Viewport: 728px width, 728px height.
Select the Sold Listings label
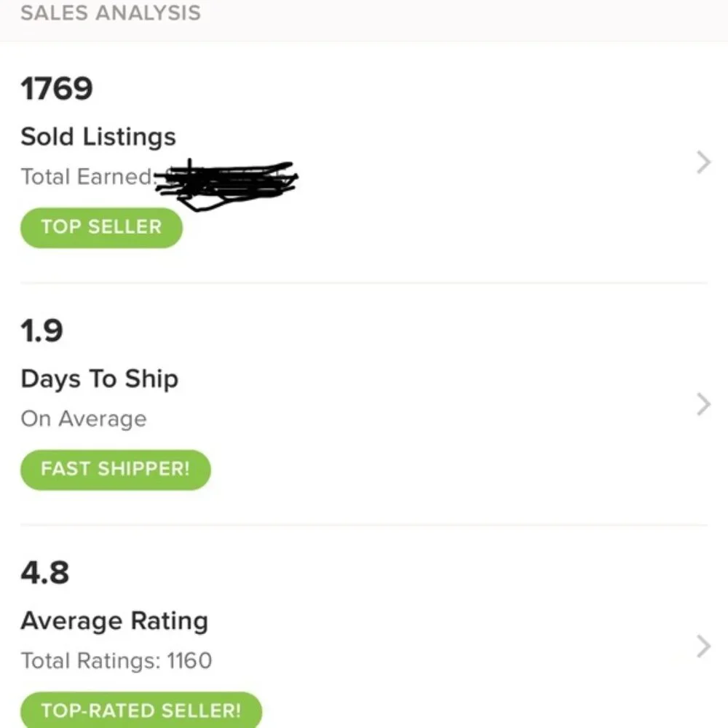tap(98, 137)
